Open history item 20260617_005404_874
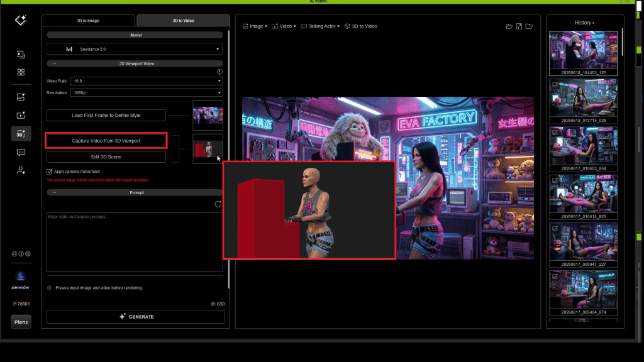This screenshot has width=644, height=362. pos(583,293)
